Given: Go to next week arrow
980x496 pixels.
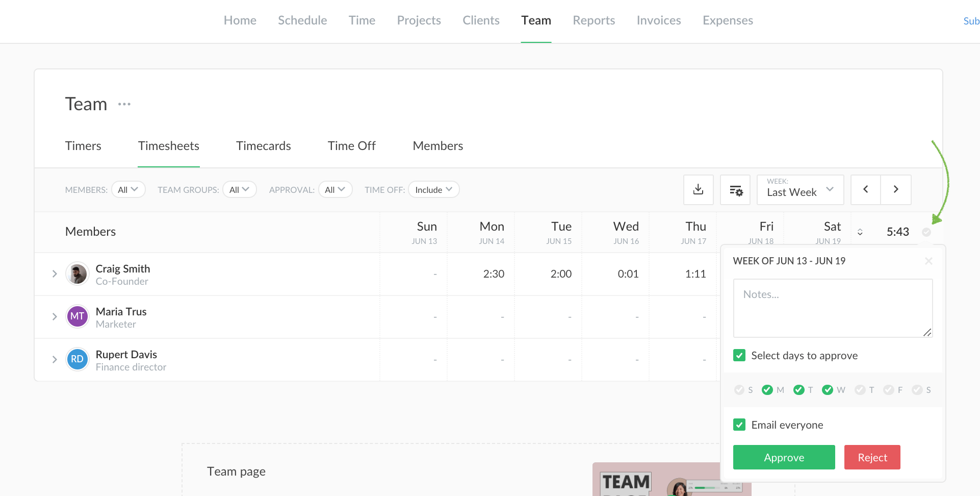Looking at the screenshot, I should tap(896, 189).
